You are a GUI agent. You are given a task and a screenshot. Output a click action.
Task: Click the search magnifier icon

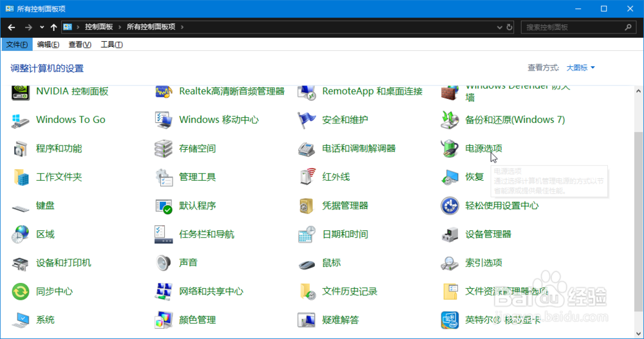pos(628,27)
